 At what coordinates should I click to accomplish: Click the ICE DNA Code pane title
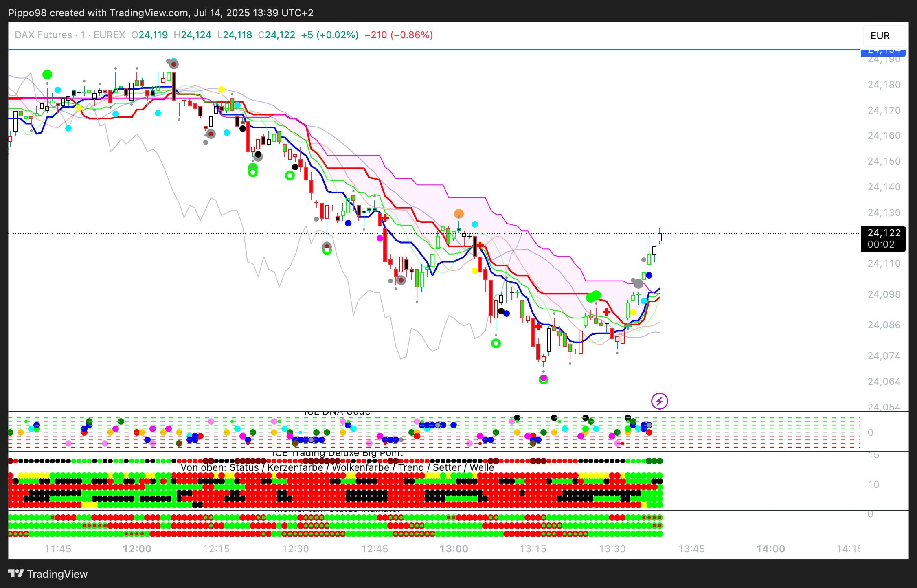point(337,412)
